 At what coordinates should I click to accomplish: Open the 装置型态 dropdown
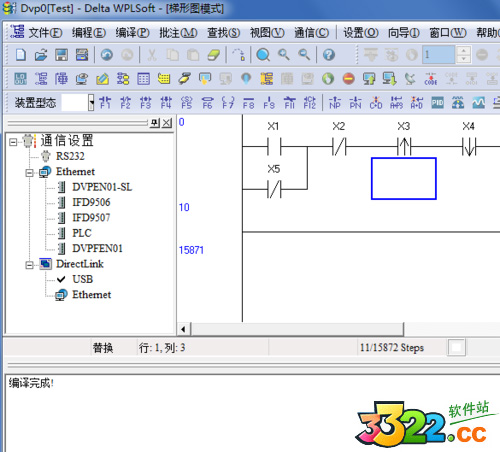coord(91,103)
